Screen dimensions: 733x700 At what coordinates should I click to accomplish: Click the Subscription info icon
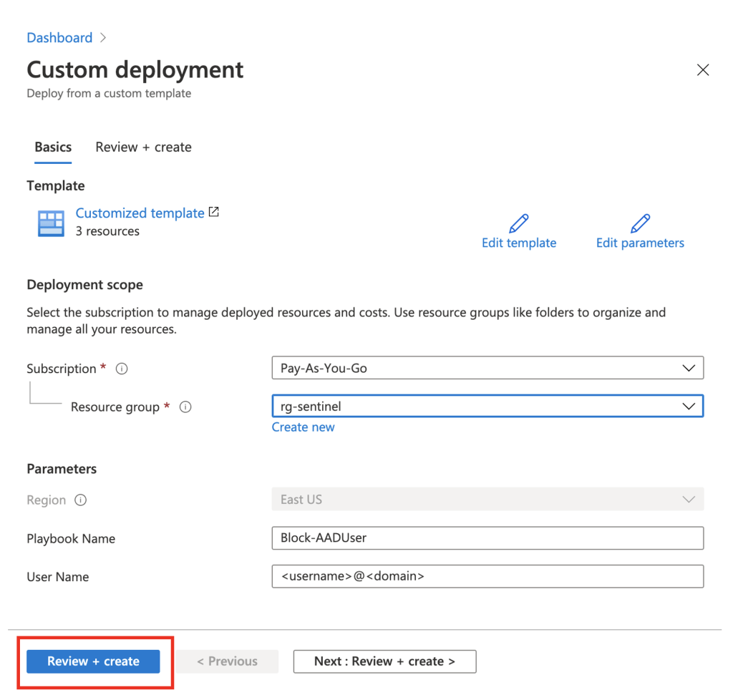[x=122, y=369]
